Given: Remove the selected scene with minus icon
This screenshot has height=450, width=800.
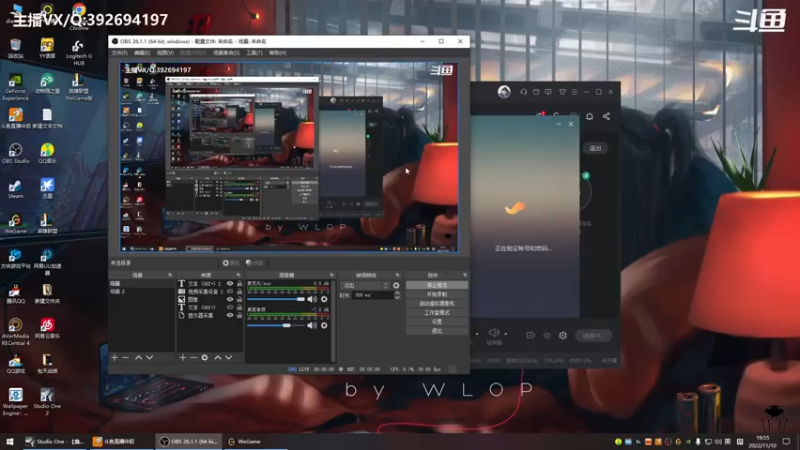Looking at the screenshot, I should (x=126, y=358).
